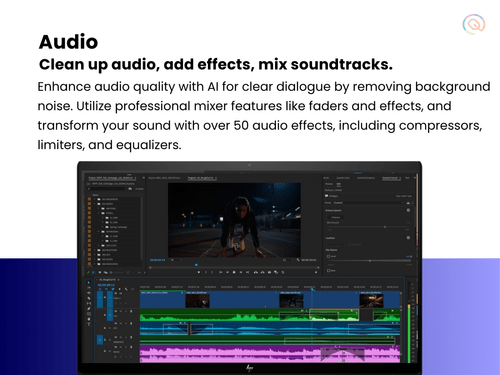This screenshot has height=375, width=500.
Task: Switch to the Source monitor tab
Action: click(x=164, y=178)
